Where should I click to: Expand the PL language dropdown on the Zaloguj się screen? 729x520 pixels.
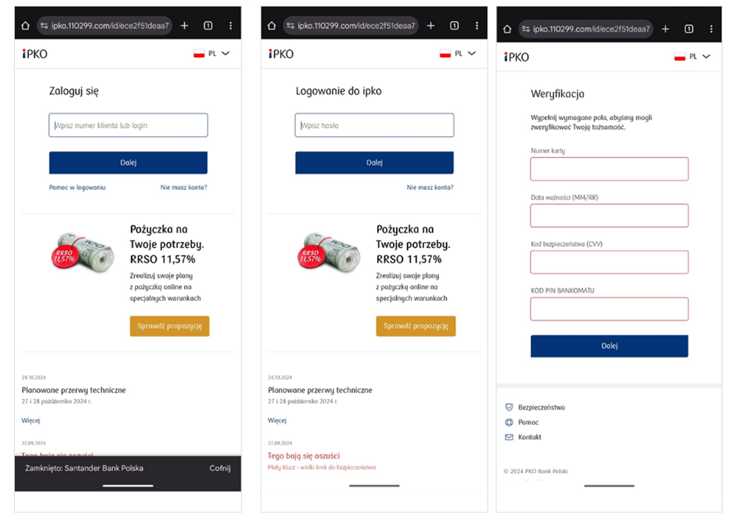212,54
